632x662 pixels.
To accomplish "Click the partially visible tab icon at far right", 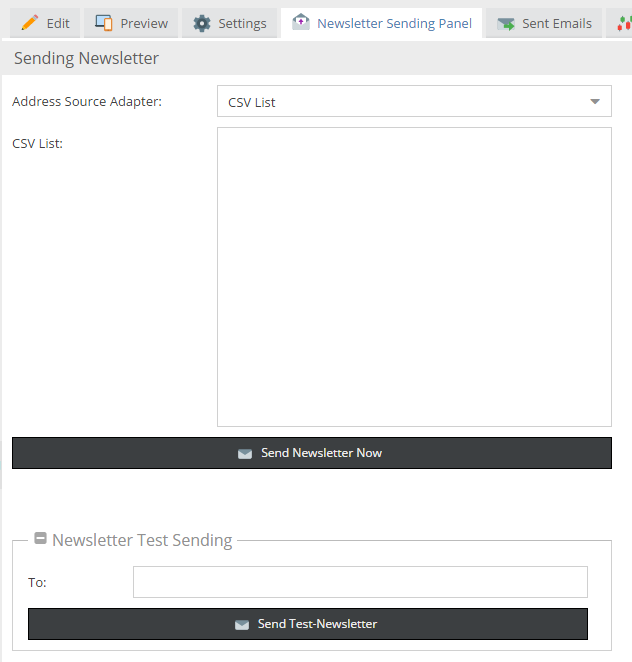I will [624, 23].
